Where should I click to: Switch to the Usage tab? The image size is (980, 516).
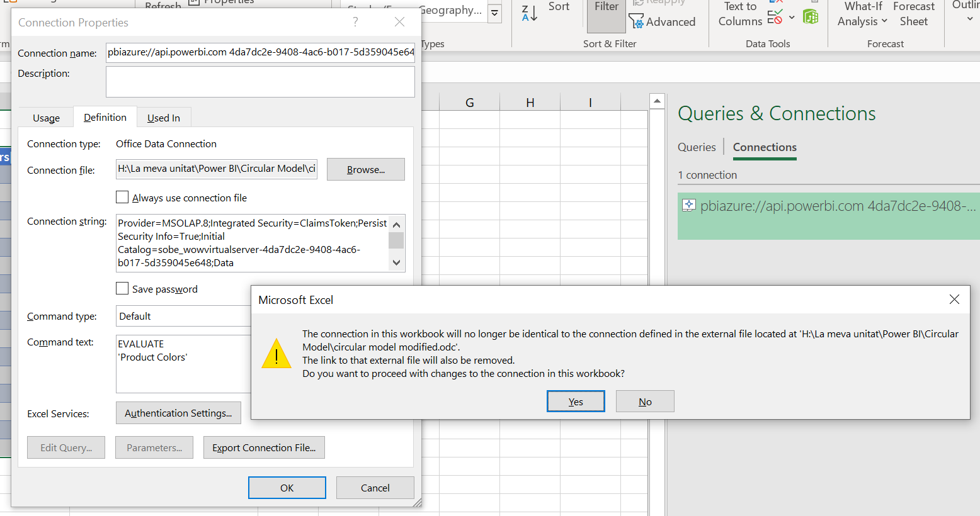point(46,118)
